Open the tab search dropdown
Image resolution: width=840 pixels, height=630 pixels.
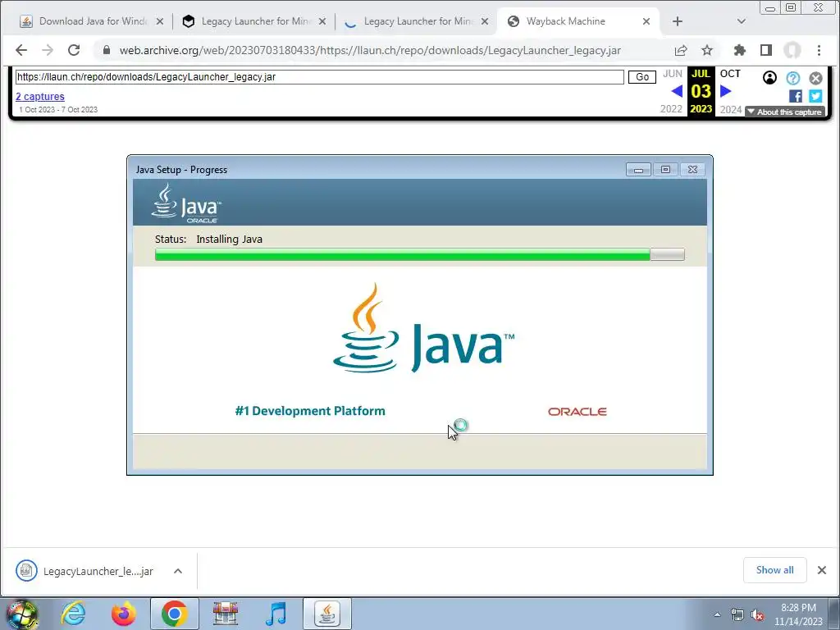pos(742,21)
